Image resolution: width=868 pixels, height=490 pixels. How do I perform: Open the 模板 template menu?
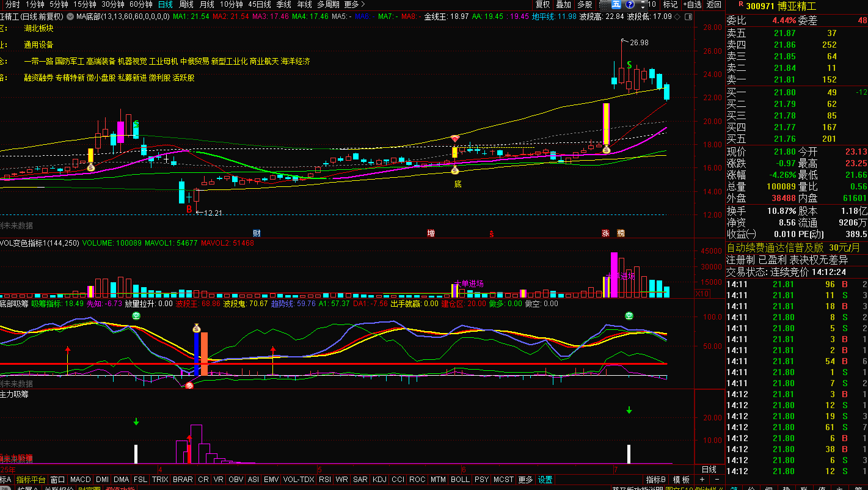pos(682,480)
